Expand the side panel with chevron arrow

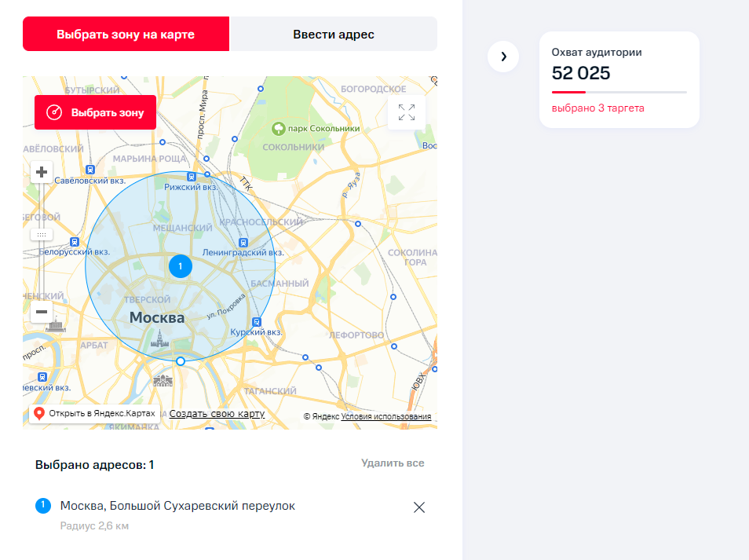(503, 57)
